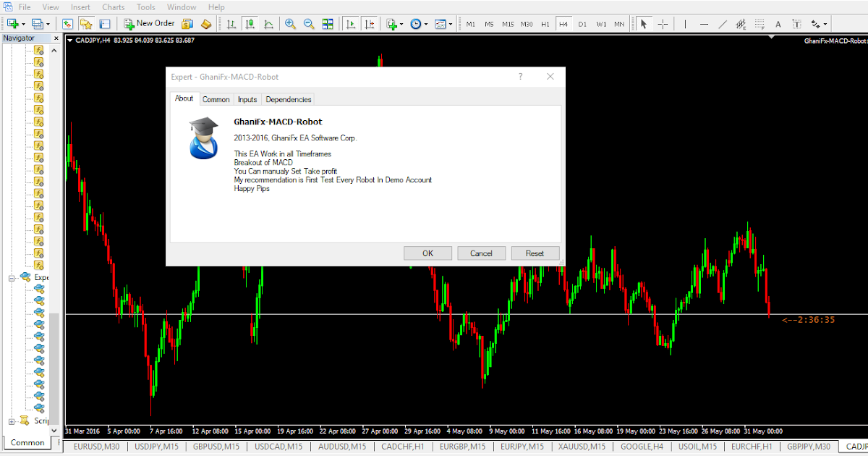Toggle chart Auto Scroll icon

coord(352,24)
